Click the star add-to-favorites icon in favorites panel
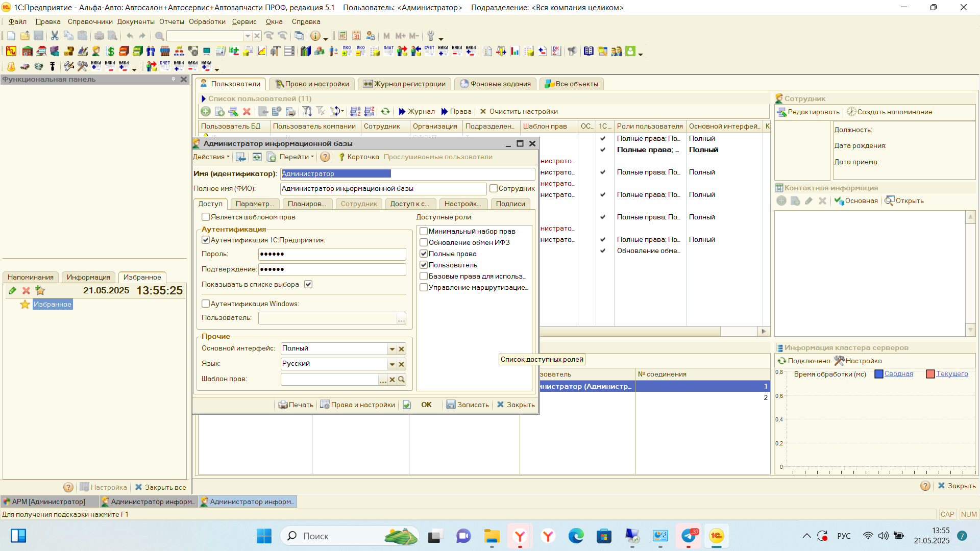The width and height of the screenshot is (980, 551). pos(40,290)
